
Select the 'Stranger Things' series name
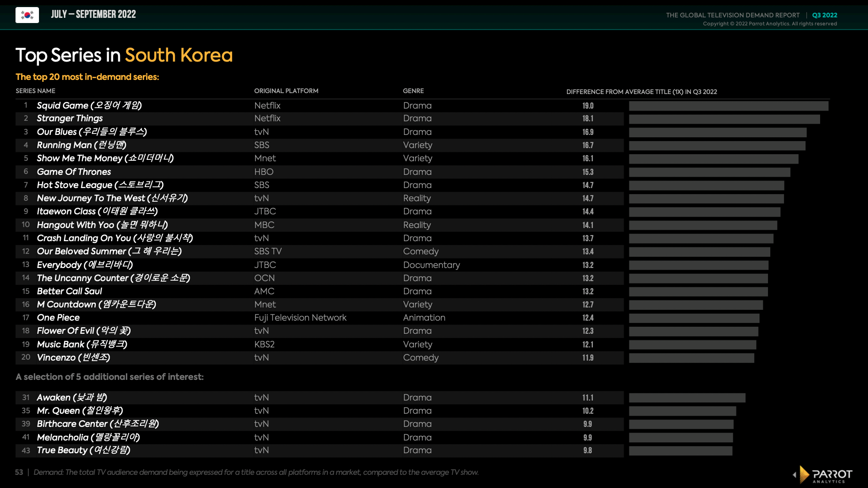pos(70,118)
